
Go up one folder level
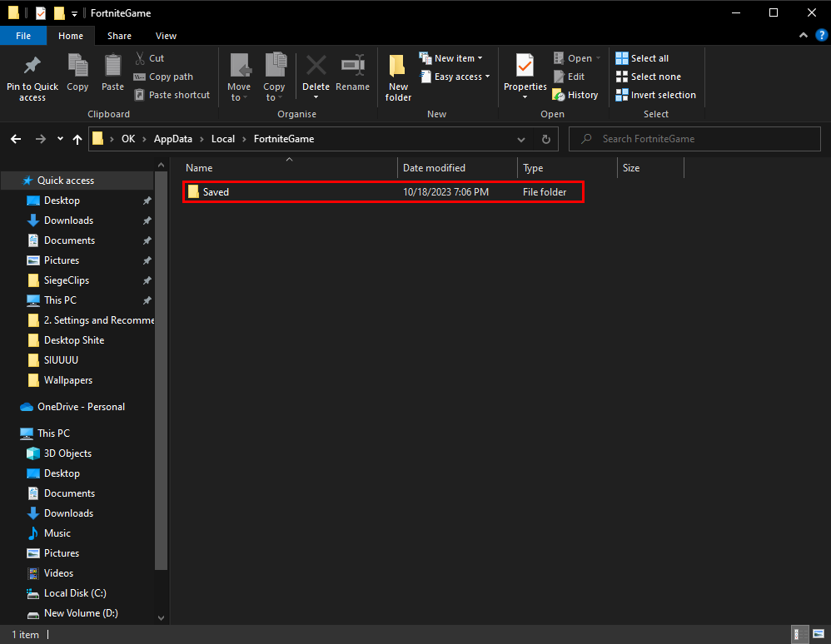(x=77, y=139)
